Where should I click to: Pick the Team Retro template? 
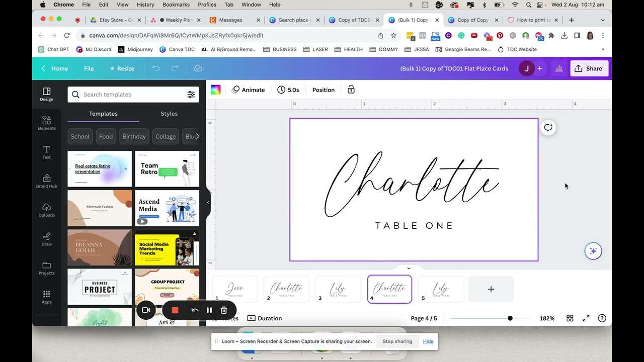click(x=167, y=169)
